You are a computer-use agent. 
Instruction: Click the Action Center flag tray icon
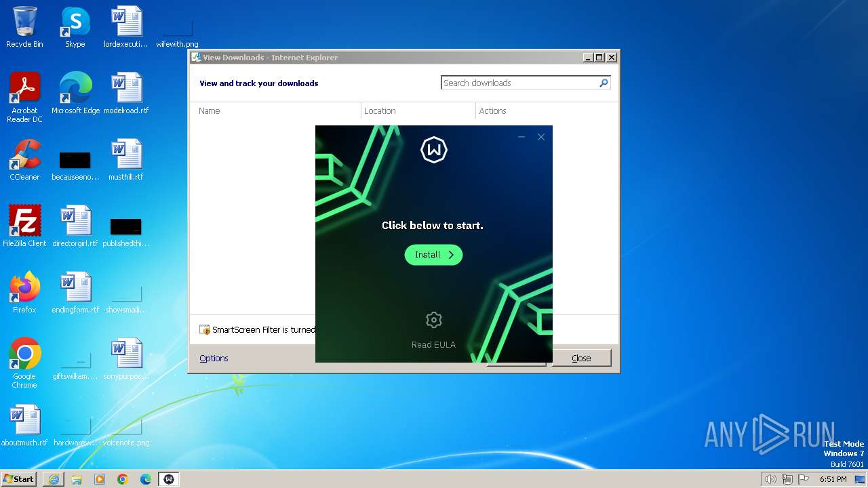tap(804, 479)
